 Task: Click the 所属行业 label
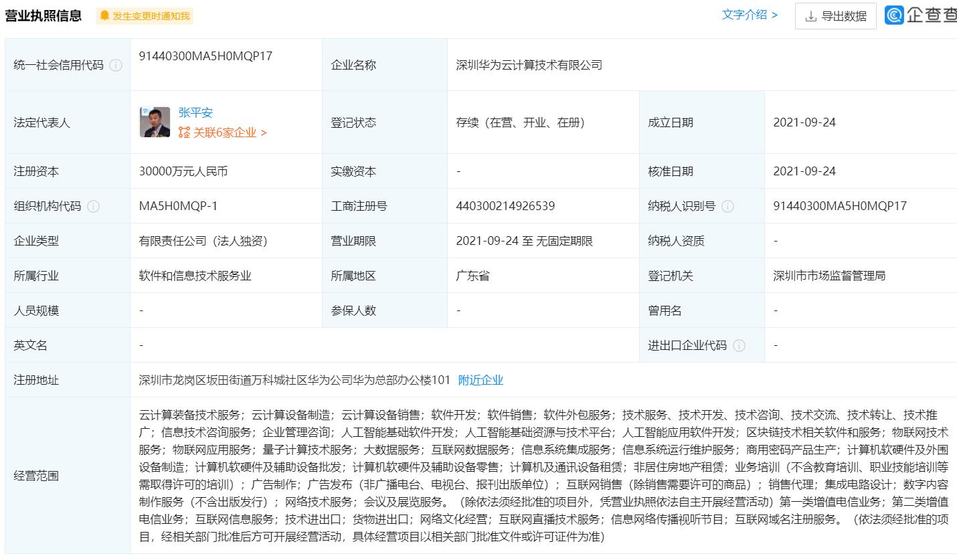pos(36,276)
